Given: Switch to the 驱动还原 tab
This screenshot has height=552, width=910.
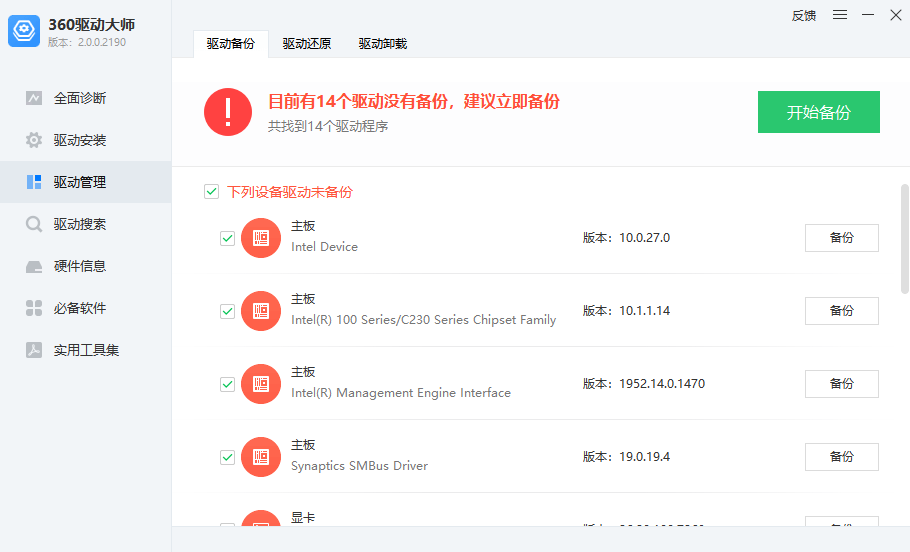Looking at the screenshot, I should pyautogui.click(x=306, y=44).
